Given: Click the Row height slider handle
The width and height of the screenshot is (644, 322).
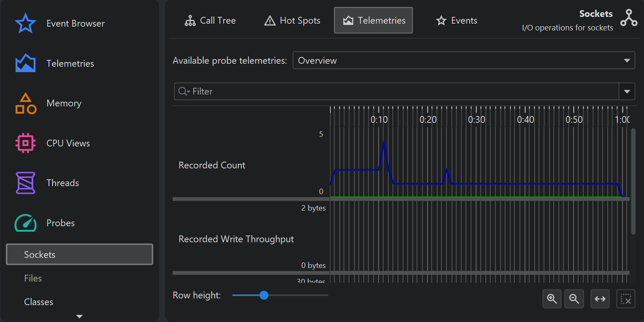Looking at the screenshot, I should pyautogui.click(x=264, y=295).
